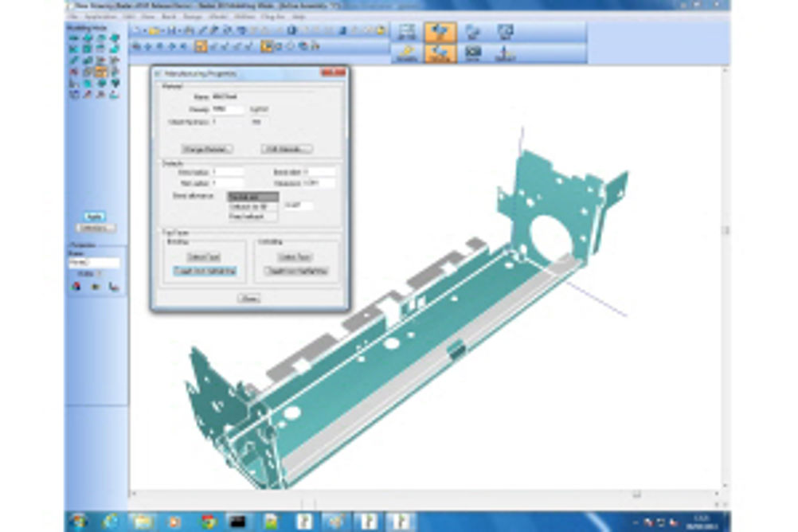
Task: Click the large orange highlighted button in the second row
Action: (x=440, y=53)
